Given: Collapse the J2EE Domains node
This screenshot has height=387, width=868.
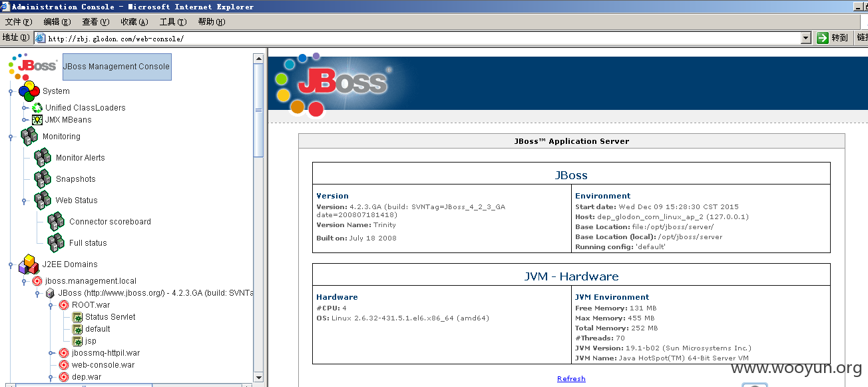Looking at the screenshot, I should [x=11, y=264].
